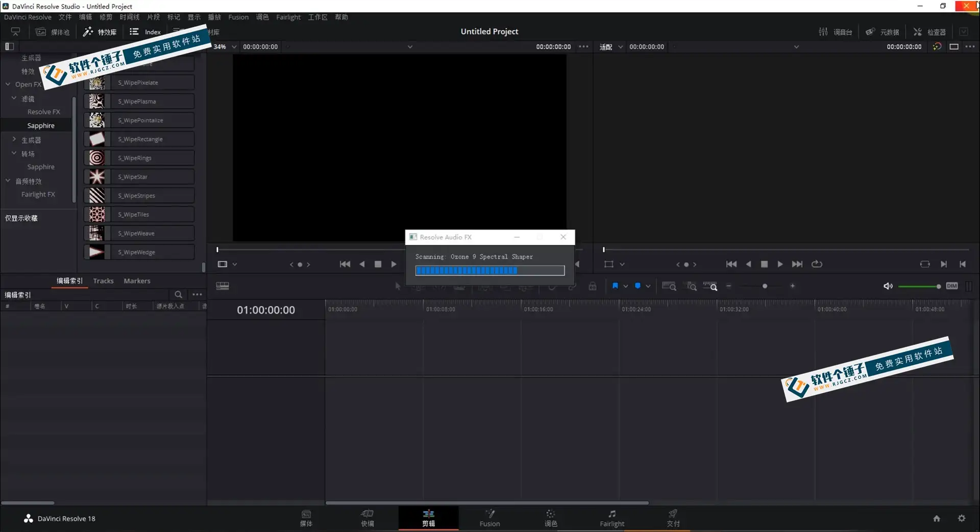Stop source viewer playback

pyautogui.click(x=378, y=264)
